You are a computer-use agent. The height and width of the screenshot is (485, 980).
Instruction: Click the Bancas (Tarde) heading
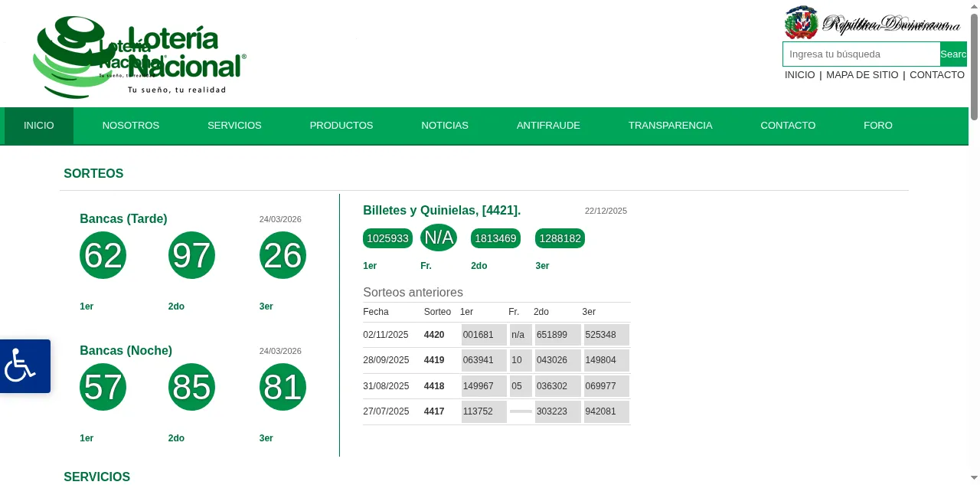123,219
